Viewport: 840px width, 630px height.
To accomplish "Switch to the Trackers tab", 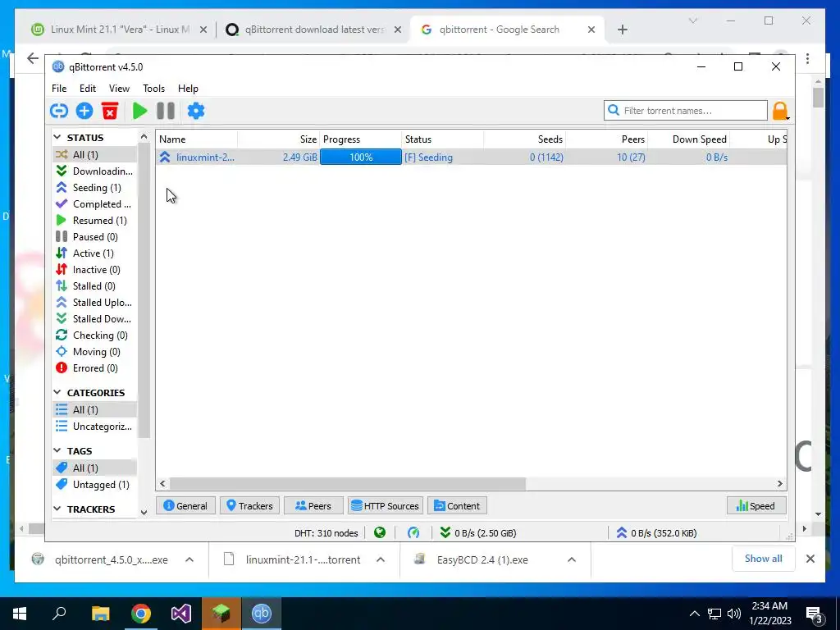I will pos(249,505).
